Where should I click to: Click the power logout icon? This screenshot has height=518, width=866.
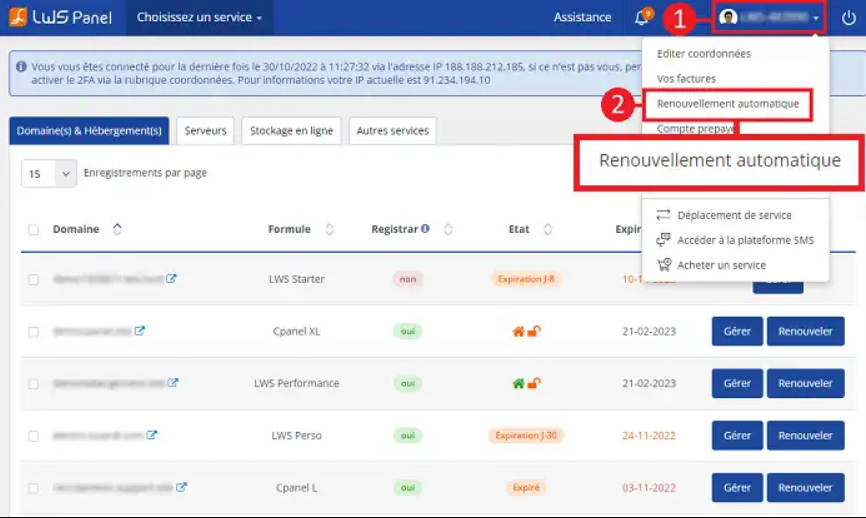pos(849,18)
